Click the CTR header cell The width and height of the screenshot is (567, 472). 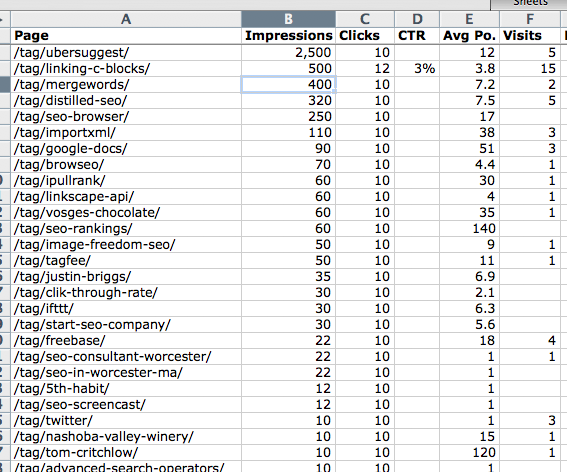point(417,36)
